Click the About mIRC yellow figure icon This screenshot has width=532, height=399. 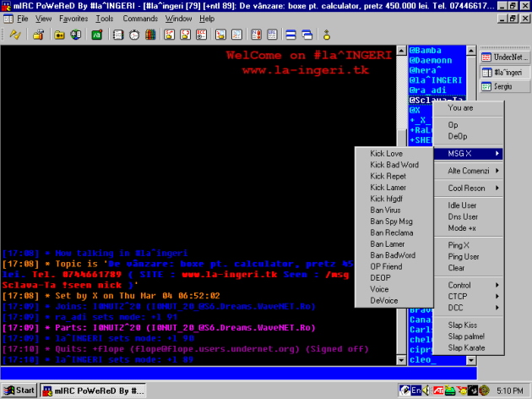[x=327, y=35]
